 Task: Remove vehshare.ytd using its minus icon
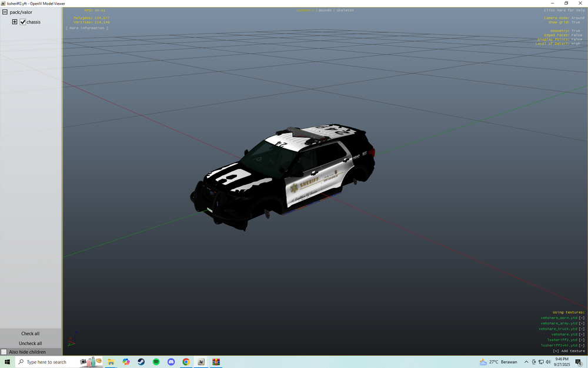(582, 334)
